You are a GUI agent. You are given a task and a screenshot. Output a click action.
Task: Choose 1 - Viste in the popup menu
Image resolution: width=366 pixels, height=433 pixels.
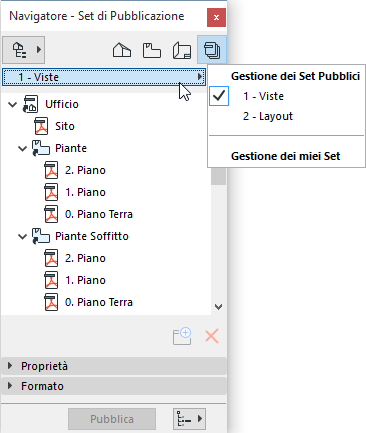(x=263, y=96)
